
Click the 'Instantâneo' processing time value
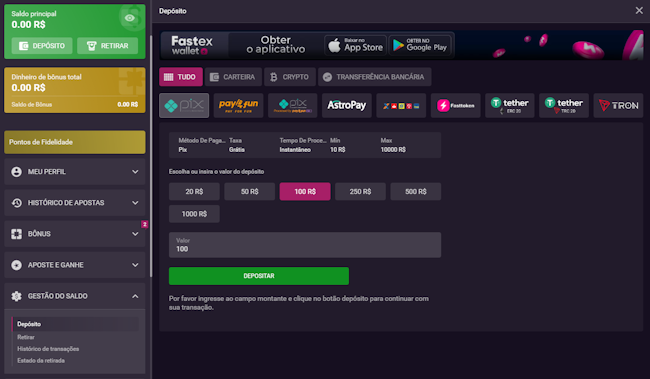tap(295, 150)
